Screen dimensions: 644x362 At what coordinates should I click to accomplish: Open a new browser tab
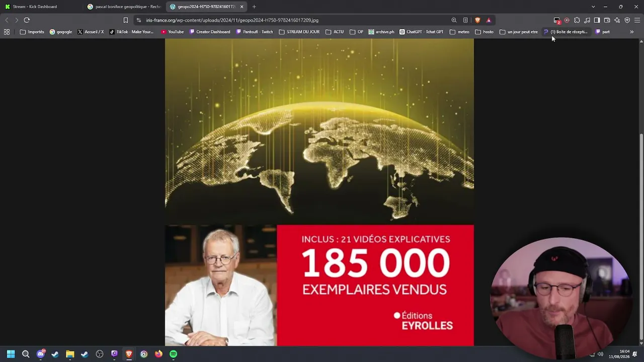(x=254, y=7)
